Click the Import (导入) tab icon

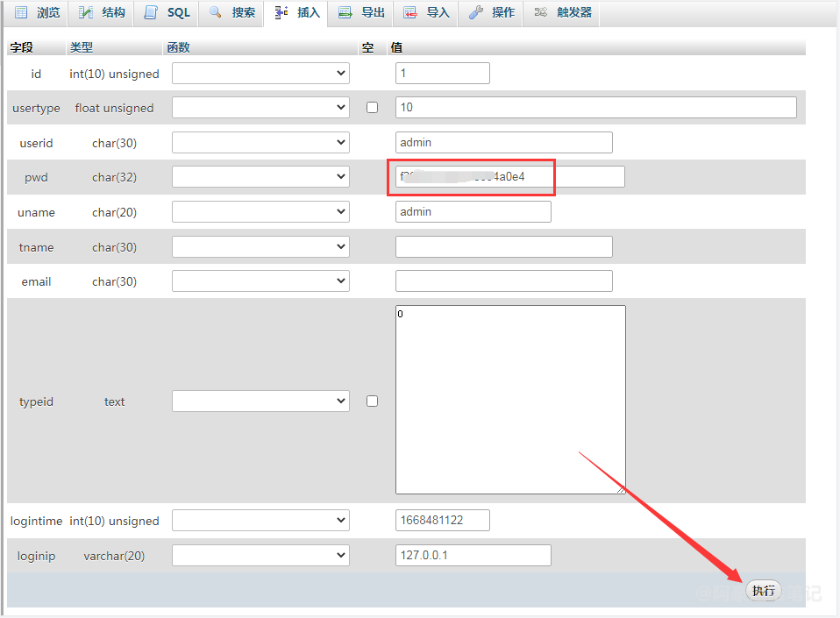click(410, 12)
